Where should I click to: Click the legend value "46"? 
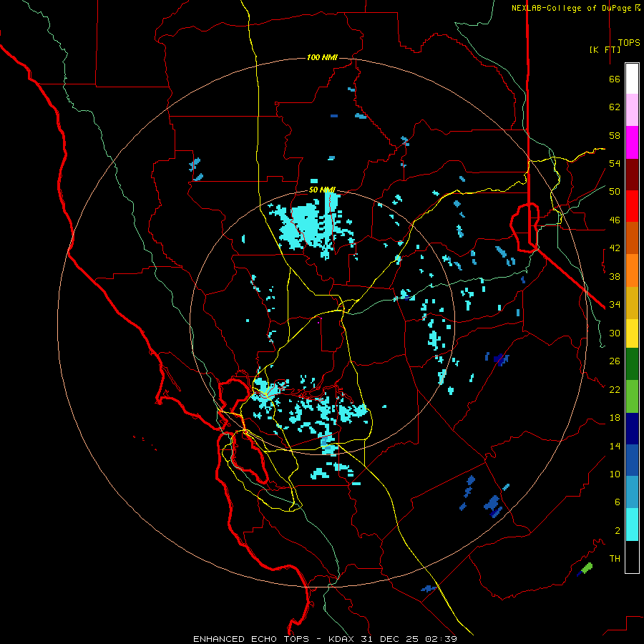pos(615,220)
